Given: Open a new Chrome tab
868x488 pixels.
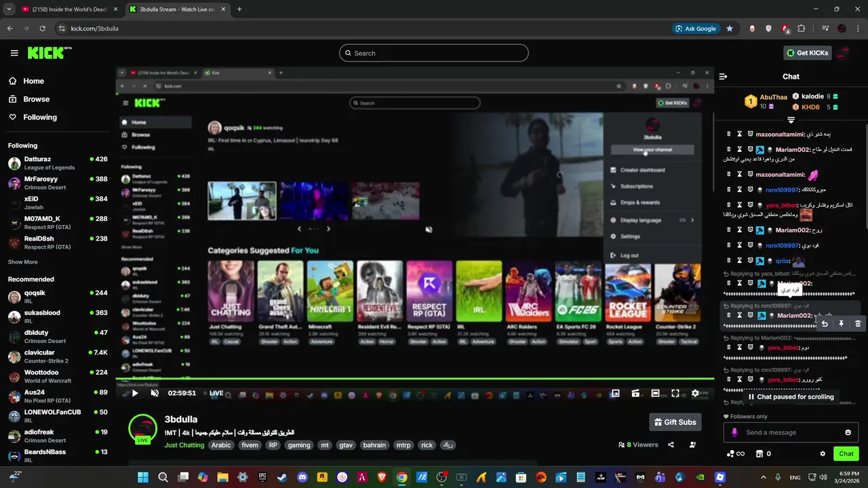Looking at the screenshot, I should click(x=239, y=9).
